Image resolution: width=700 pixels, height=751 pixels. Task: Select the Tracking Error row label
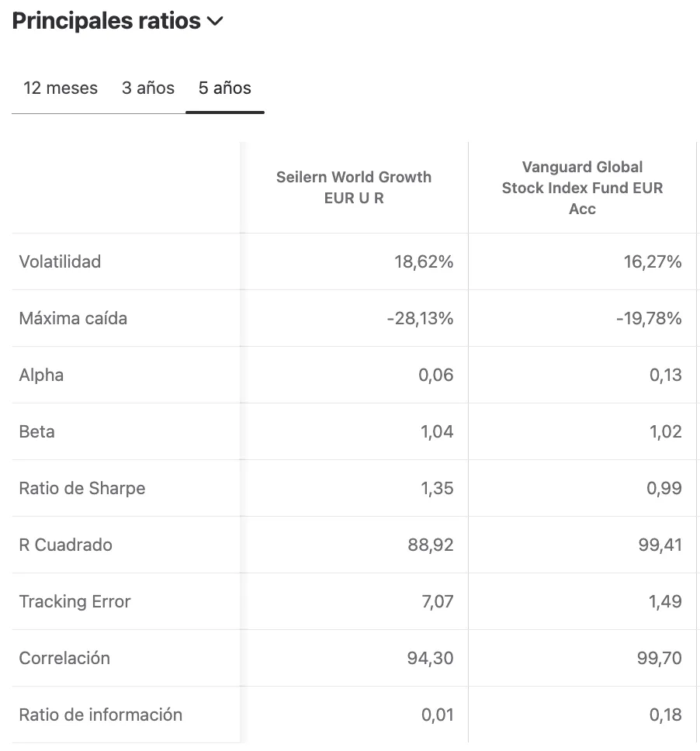click(x=75, y=601)
